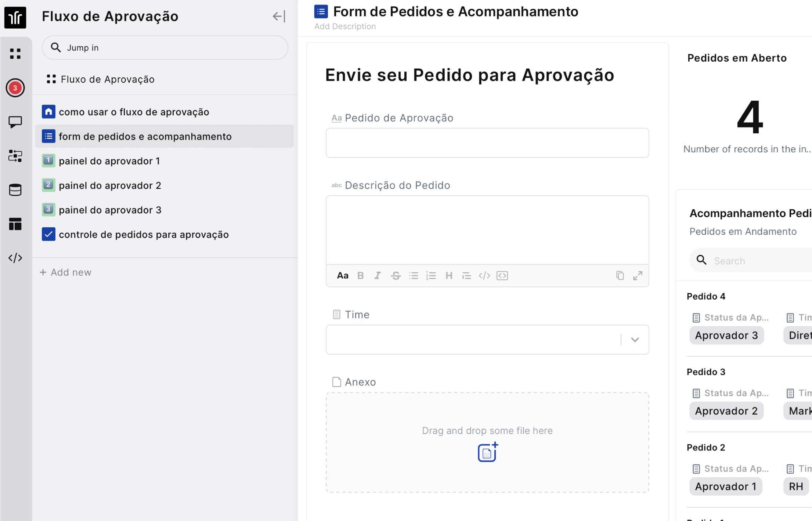Expand the description editor to fullscreen

[638, 276]
